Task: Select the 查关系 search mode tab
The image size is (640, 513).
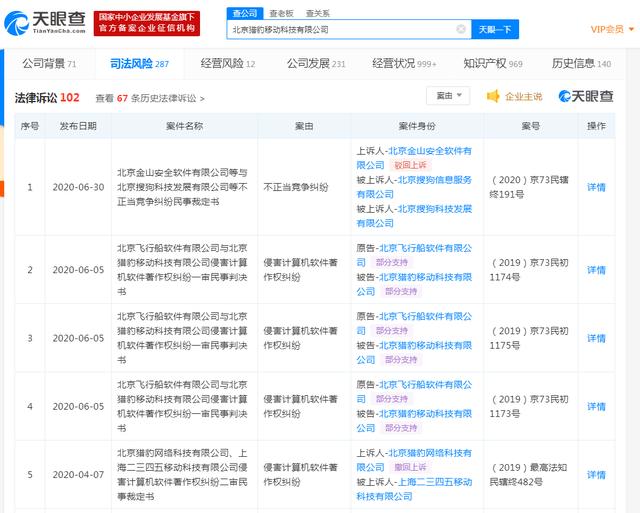Action: tap(317, 13)
